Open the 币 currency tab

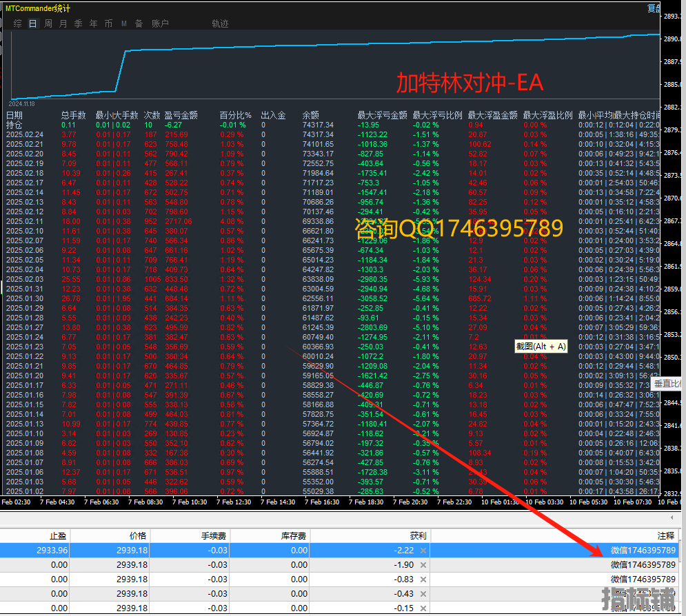(109, 23)
